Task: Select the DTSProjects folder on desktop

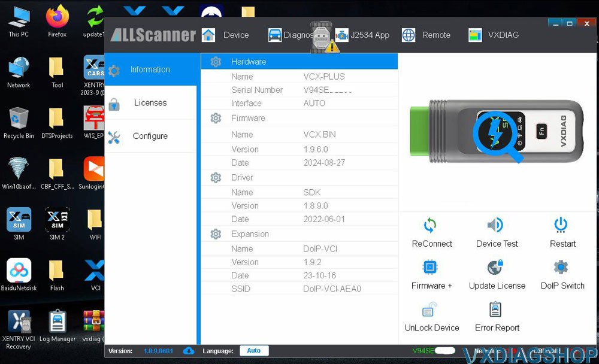Action: [57, 123]
